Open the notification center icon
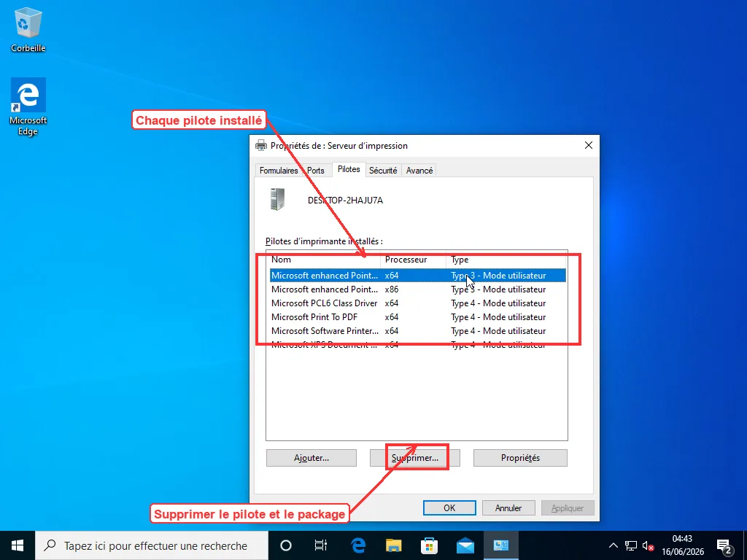The image size is (747, 560). 724,545
